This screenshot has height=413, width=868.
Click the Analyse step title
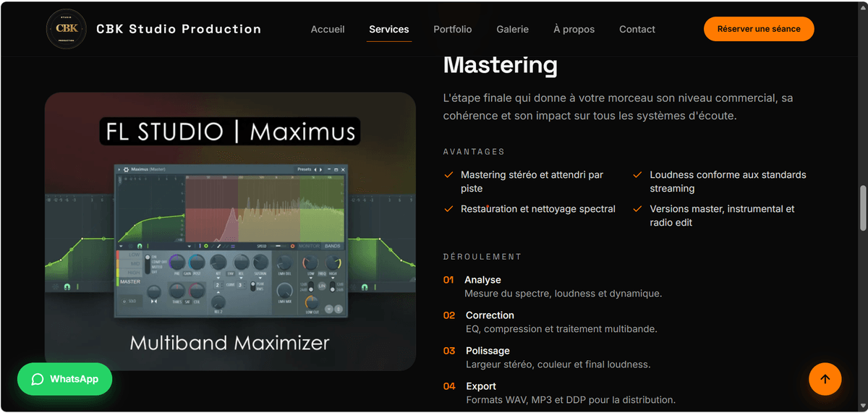482,280
